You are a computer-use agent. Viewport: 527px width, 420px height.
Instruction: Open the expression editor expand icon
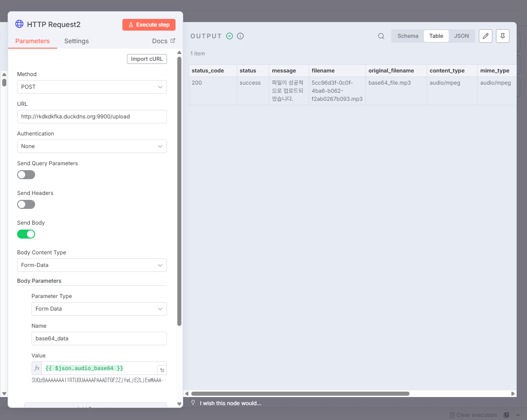162,370
